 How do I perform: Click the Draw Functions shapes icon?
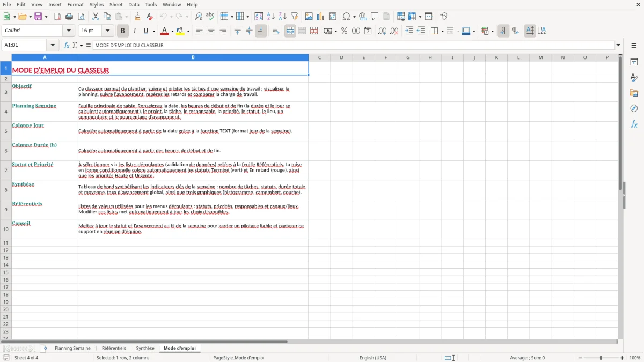[443, 17]
